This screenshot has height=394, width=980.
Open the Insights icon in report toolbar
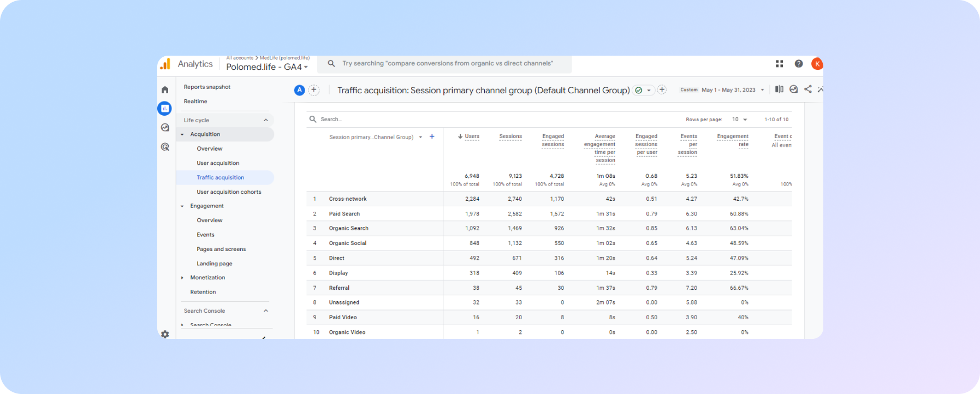point(794,89)
